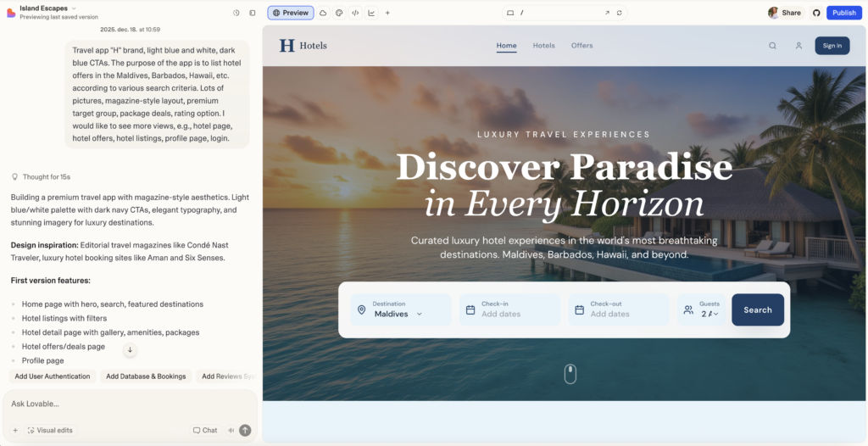Select the Hotels nav tab
This screenshot has width=868, height=446.
pos(543,46)
